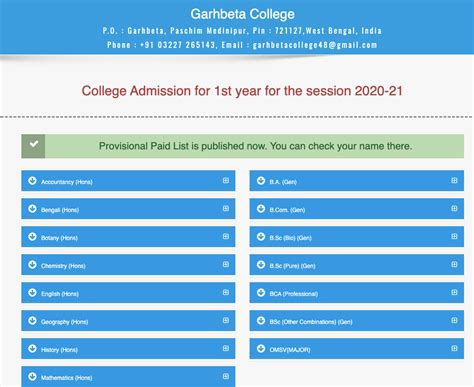Image resolution: width=474 pixels, height=387 pixels.
Task: Expand BSc (Other Combinations) (Gen) plus icon
Action: click(x=454, y=320)
